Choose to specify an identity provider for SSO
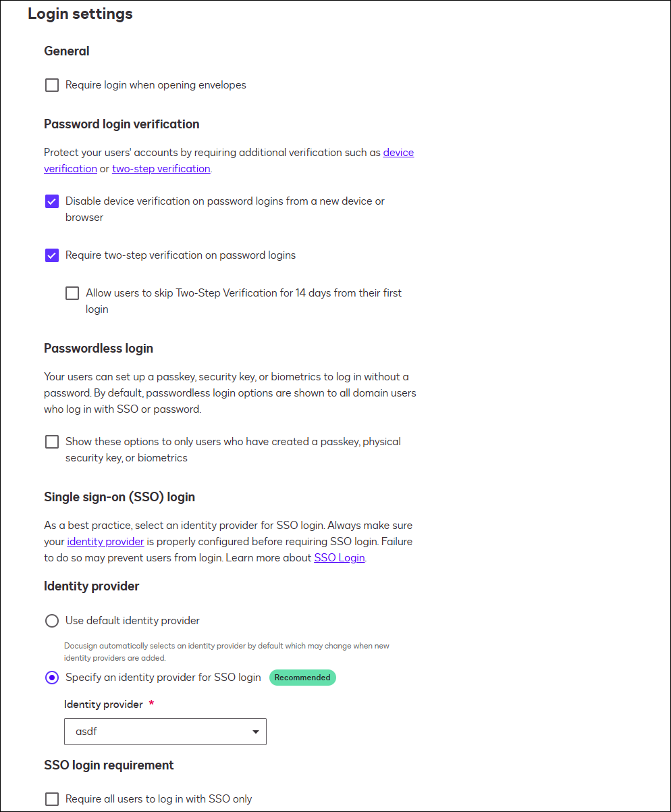 click(x=52, y=677)
